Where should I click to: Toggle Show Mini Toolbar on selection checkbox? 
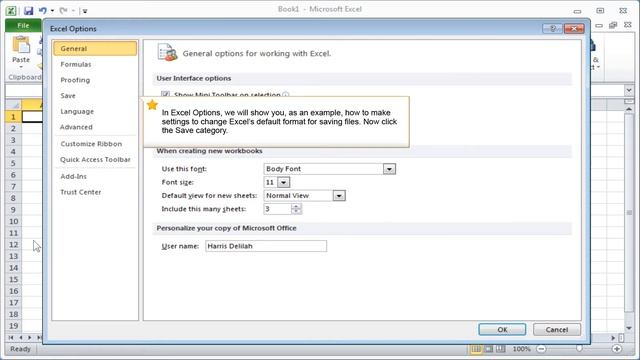point(165,94)
